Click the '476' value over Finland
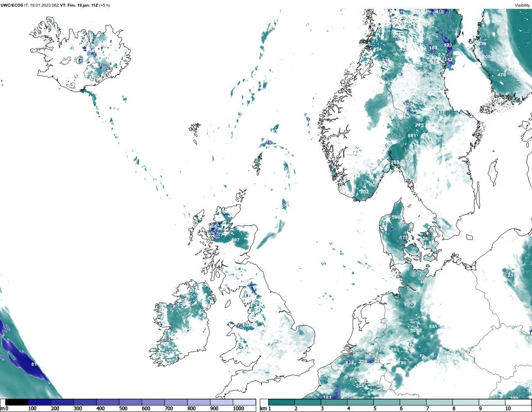The width and height of the screenshot is (532, 412). pos(502,75)
